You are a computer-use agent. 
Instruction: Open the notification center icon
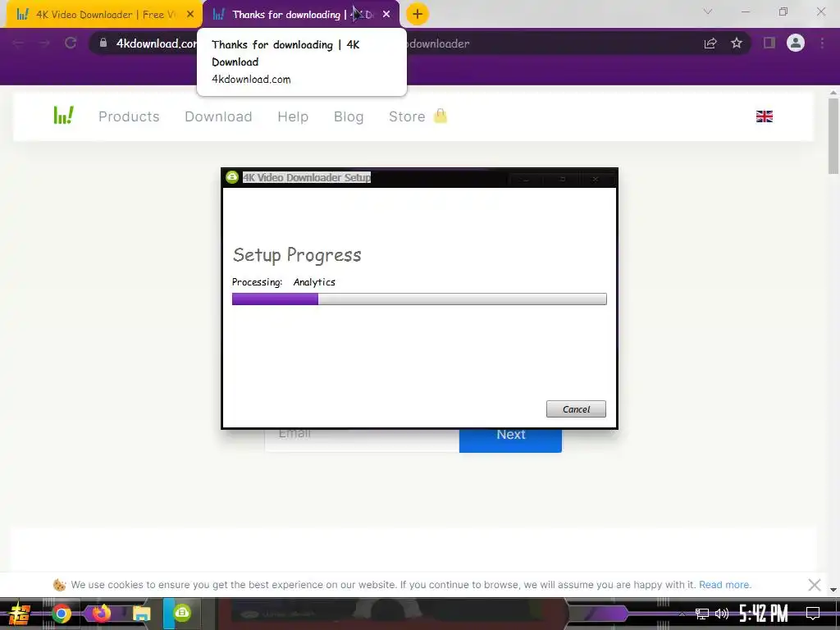click(813, 614)
